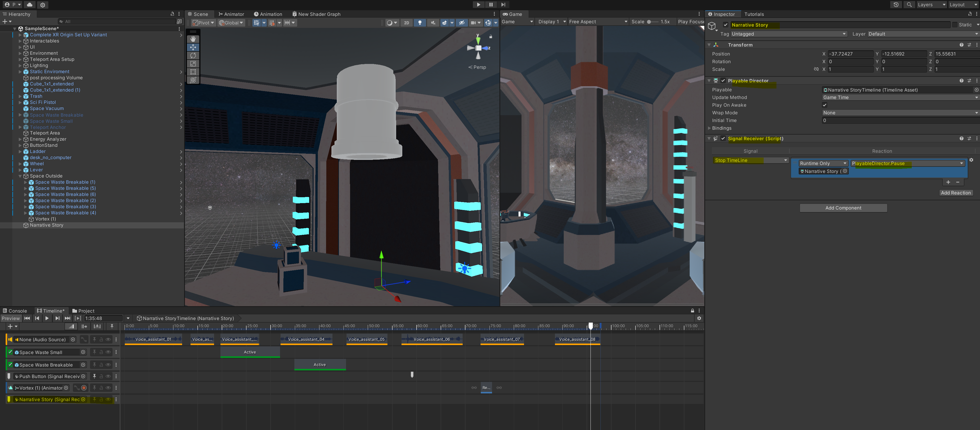This screenshot has width=980, height=430.
Task: Hide the Space Waste Small timeline track
Action: (x=108, y=352)
